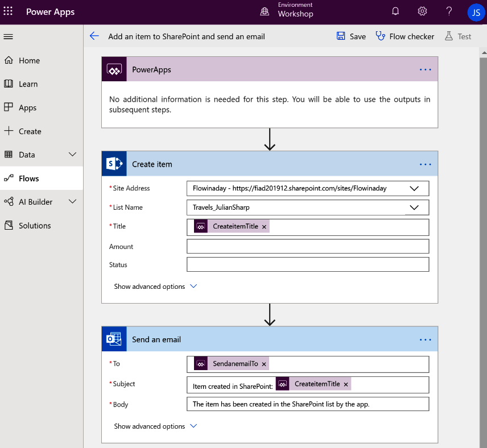Collapse the Create item step header
487x448 pixels.
[270, 164]
